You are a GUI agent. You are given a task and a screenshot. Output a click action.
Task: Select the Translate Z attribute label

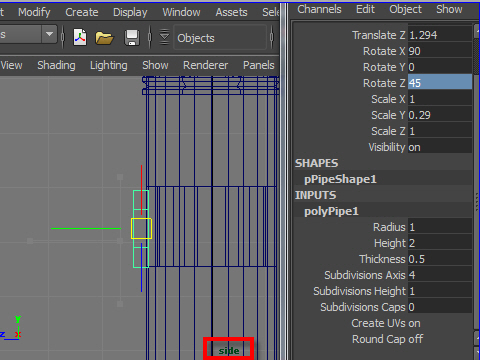point(379,35)
